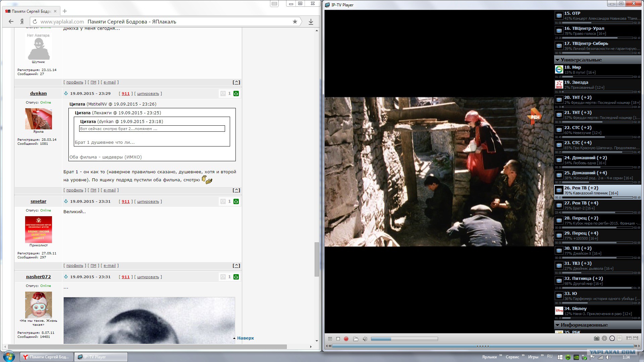Screen dimensions: 644x362
Task: Open dynkan's user profile name link
Action: pos(38,94)
